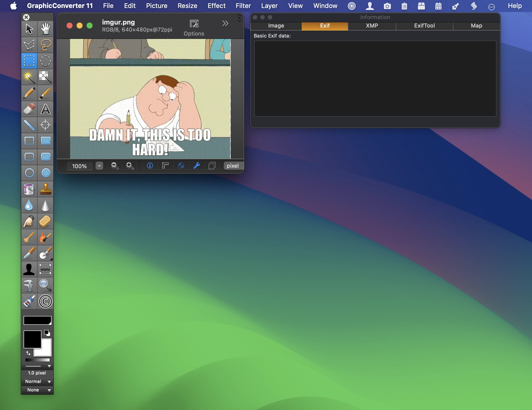Select the outlined rounded rectangle tool
The image size is (532, 410).
click(x=29, y=157)
